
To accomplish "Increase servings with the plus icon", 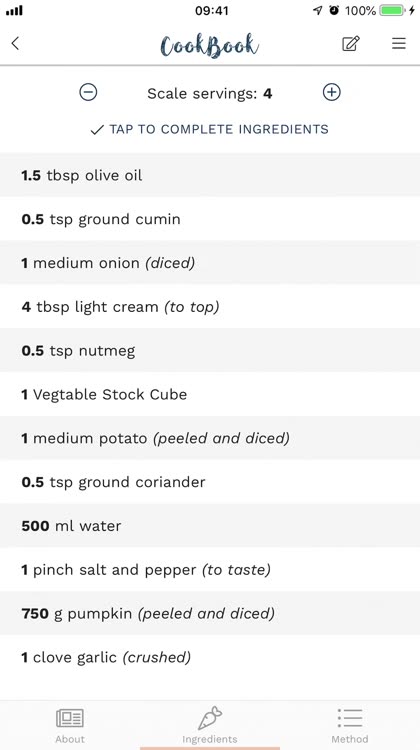I will coord(332,92).
